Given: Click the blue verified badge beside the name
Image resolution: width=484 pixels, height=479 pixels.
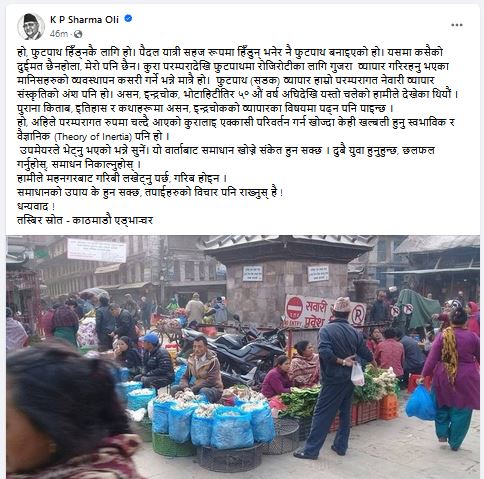Looking at the screenshot, I should coord(128,19).
